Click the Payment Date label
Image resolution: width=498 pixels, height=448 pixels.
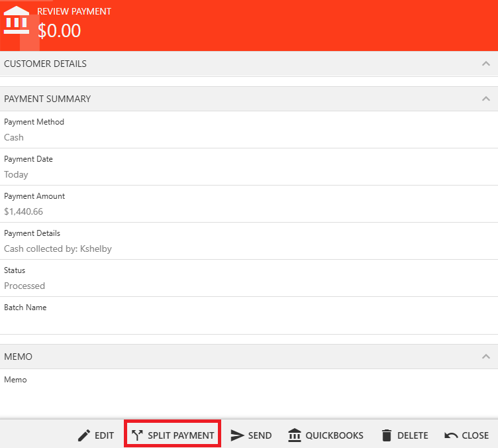tap(28, 159)
